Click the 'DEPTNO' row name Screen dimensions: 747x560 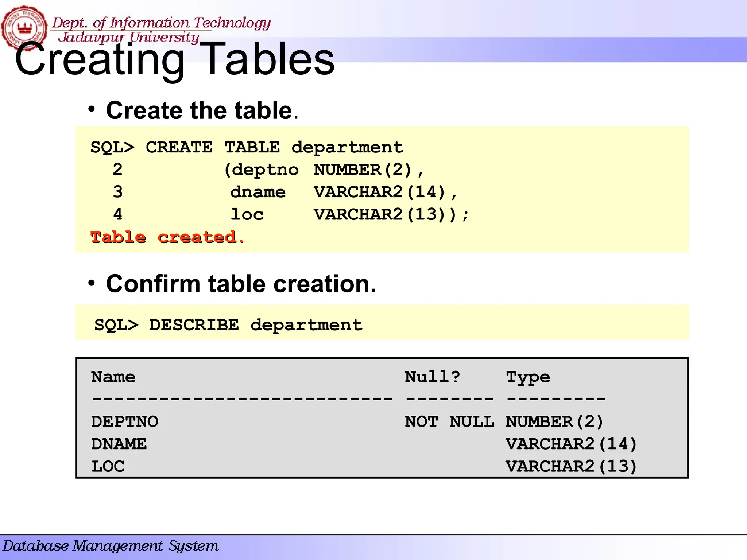pos(125,421)
